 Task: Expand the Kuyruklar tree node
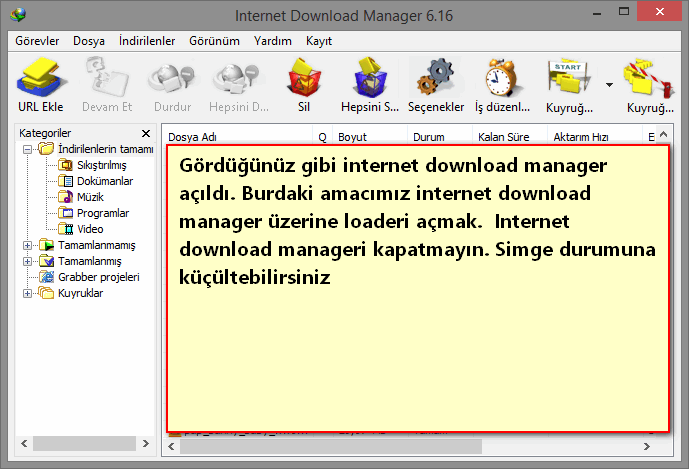click(x=27, y=294)
